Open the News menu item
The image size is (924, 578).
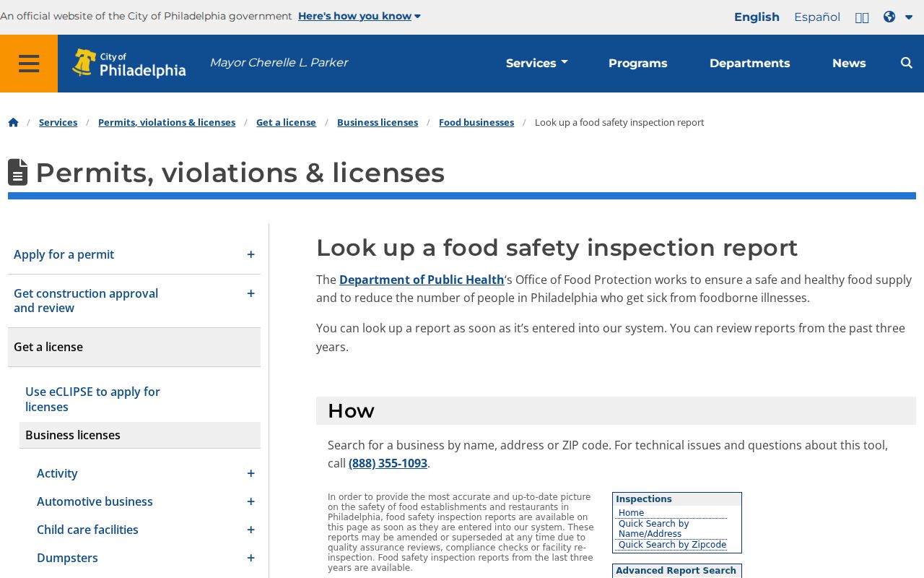pos(849,63)
